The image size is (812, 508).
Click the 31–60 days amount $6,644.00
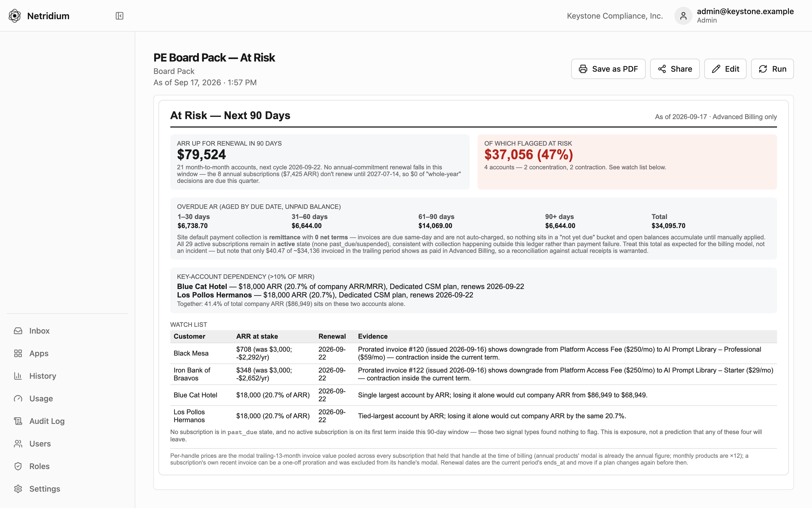pos(306,226)
